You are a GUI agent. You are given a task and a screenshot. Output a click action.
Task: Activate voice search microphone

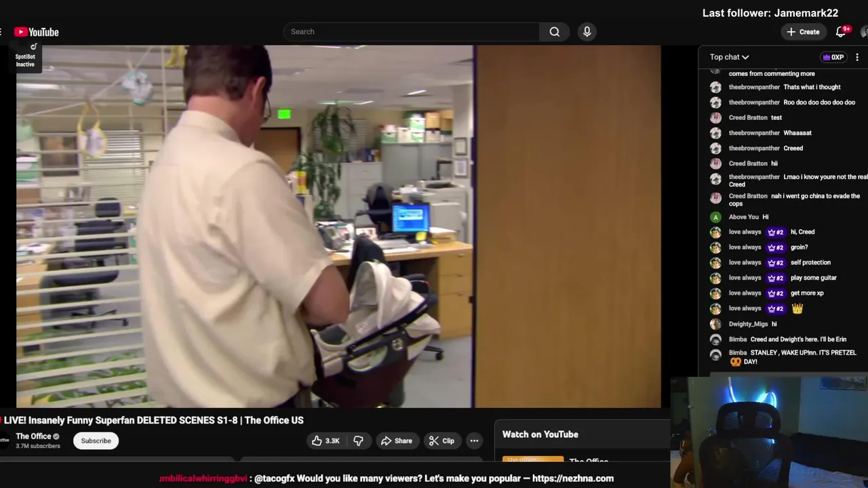click(587, 32)
